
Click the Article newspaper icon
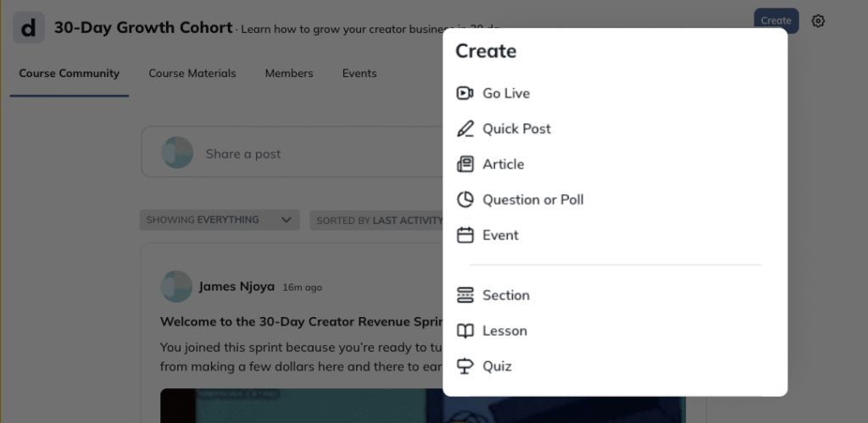pos(465,164)
